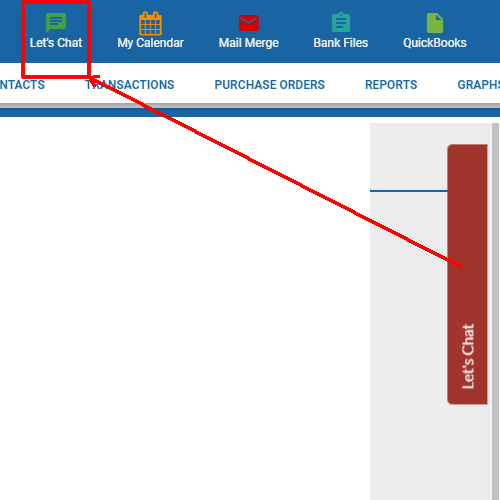Open the Mail Merge envelope icon
This screenshot has height=500, width=500.
pos(249,23)
